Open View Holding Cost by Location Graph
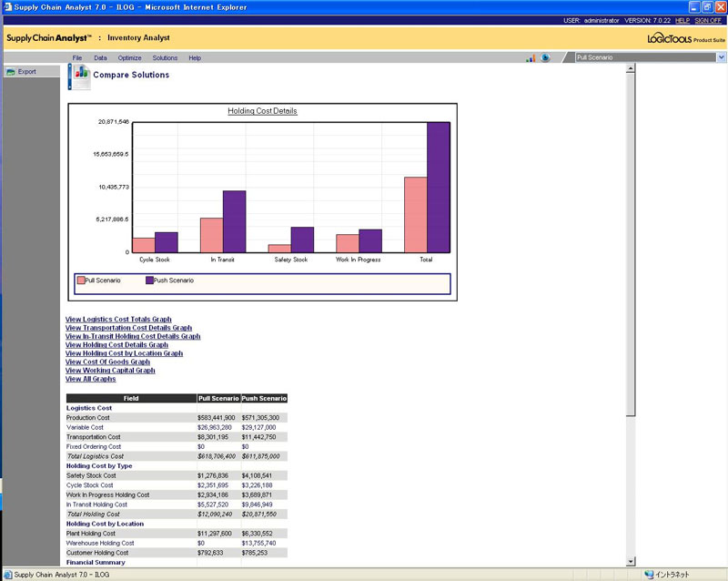Image resolution: width=728 pixels, height=581 pixels. coord(124,353)
